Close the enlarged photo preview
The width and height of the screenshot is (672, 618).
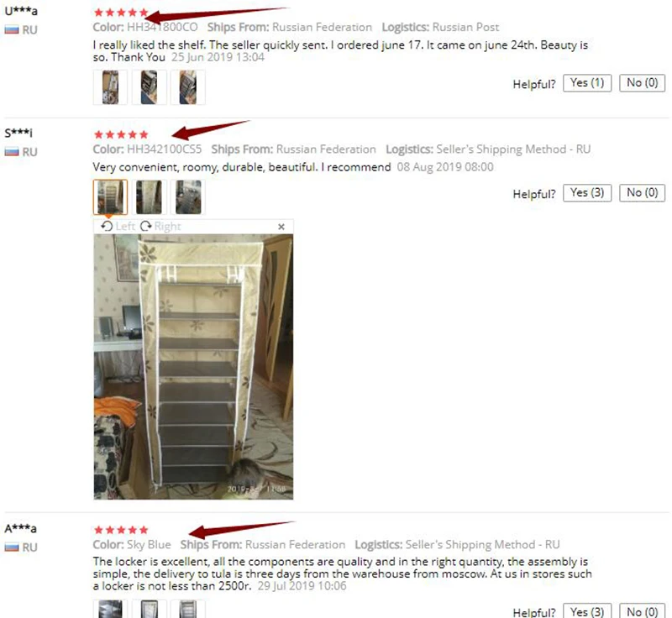coord(281,227)
